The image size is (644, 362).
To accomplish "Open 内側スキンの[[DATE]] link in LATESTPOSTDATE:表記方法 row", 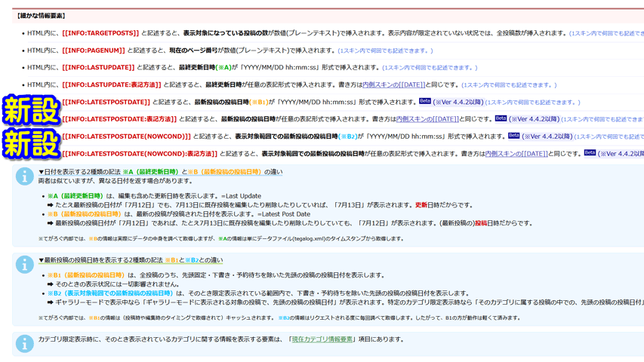I will 427,119.
